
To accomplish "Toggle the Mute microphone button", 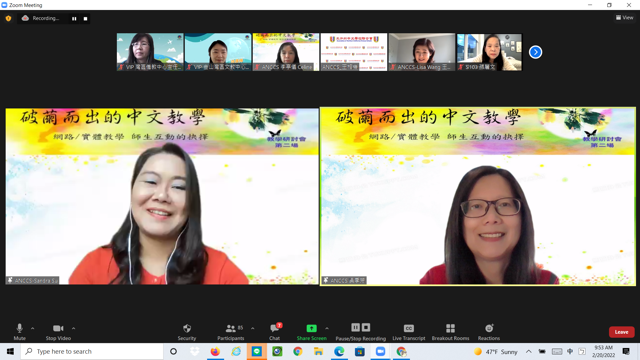I will tap(19, 332).
